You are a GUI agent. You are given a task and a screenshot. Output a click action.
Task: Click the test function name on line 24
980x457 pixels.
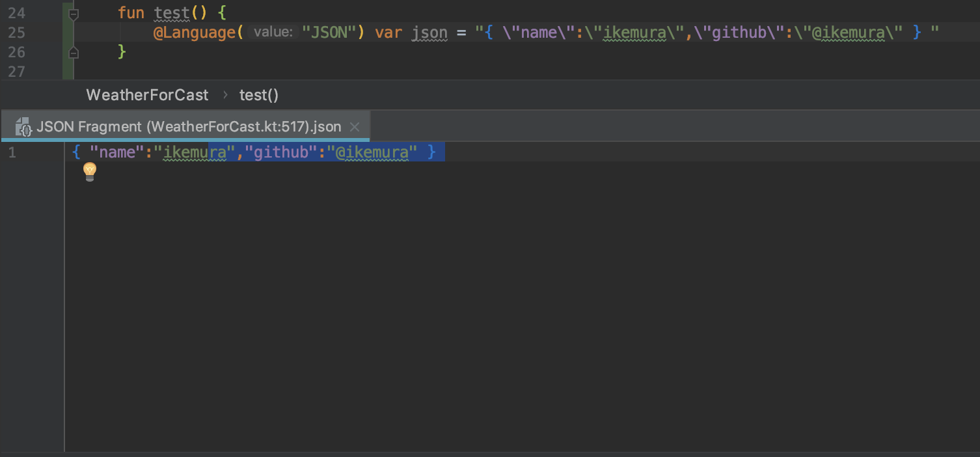coord(172,12)
